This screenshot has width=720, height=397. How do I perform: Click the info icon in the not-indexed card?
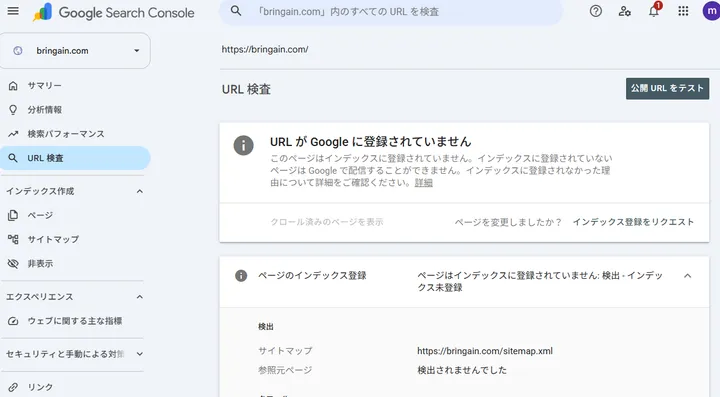coord(243,145)
